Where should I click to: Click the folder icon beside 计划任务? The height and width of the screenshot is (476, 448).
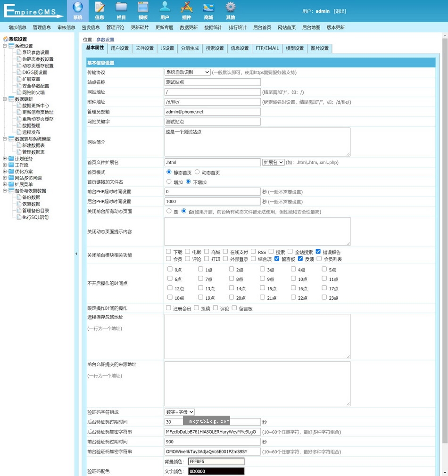[x=11, y=158]
